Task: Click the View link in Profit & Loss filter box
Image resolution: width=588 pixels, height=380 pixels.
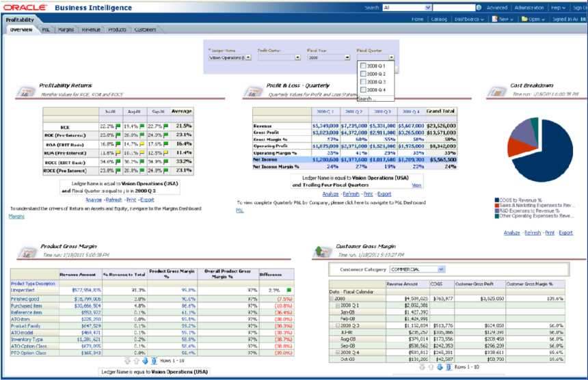Action: (x=416, y=185)
